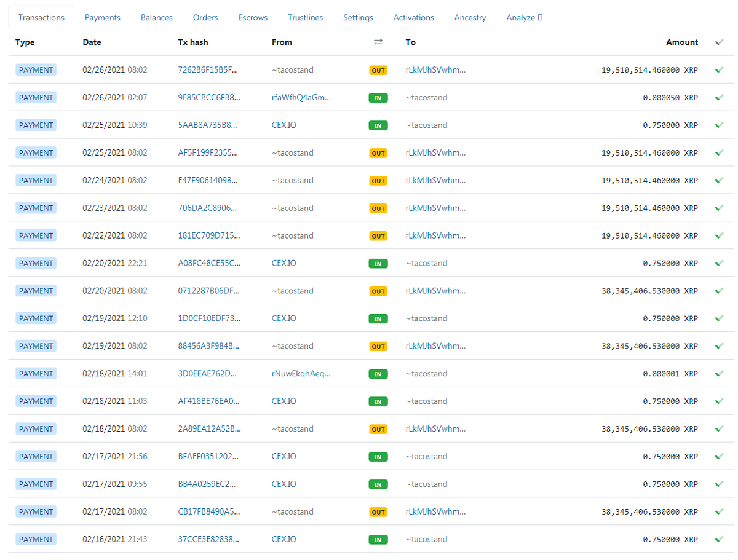Click OUT badge on 02/26/2021 08:02 row
The width and height of the screenshot is (738, 560).
pos(378,71)
